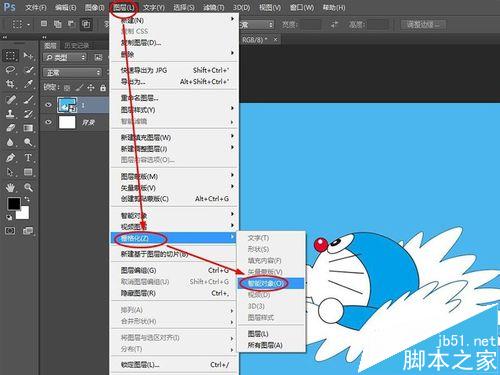Screen dimensions: 500x375
Task: Select the Brush tool
Action: point(28,99)
